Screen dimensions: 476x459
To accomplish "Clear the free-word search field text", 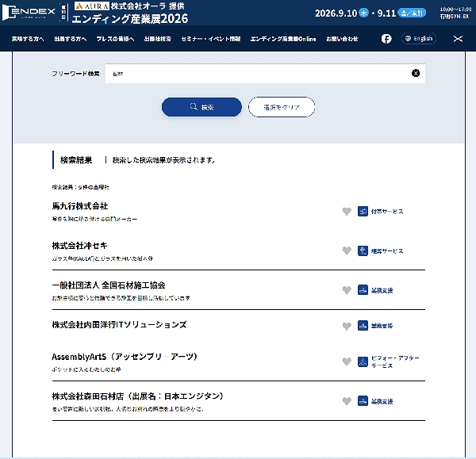I will click(x=416, y=73).
